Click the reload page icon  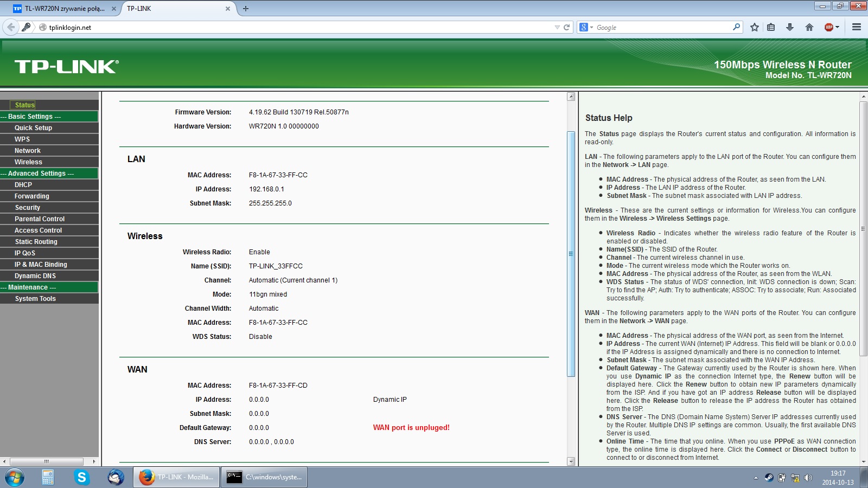(x=567, y=27)
